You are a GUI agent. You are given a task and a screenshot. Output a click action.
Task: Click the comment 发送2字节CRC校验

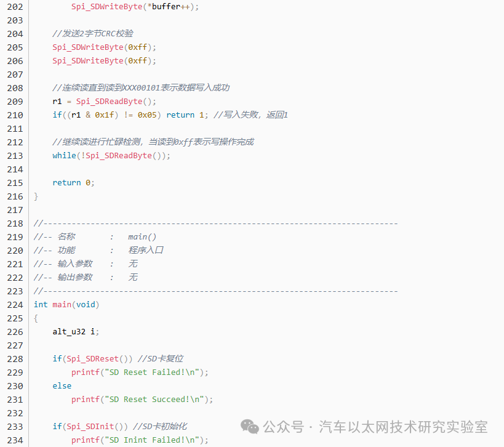point(92,34)
